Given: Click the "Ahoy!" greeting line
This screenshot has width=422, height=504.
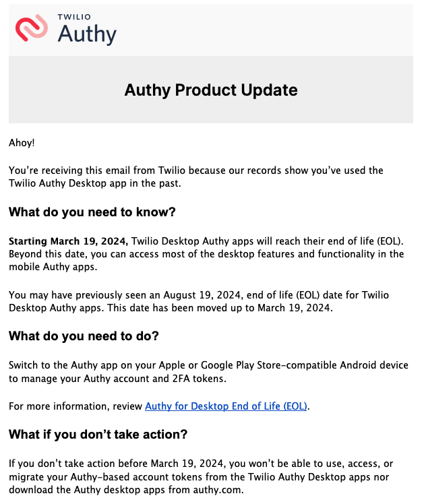Looking at the screenshot, I should coord(22,143).
